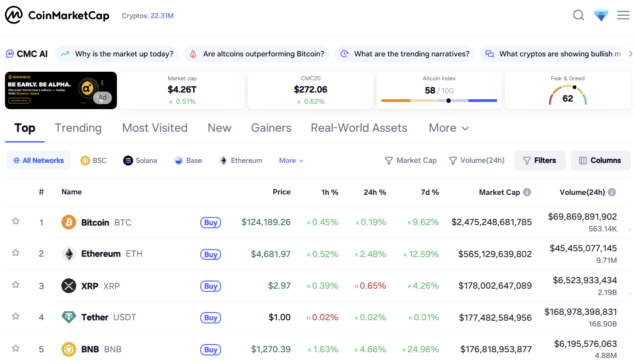Image resolution: width=634 pixels, height=364 pixels.
Task: Toggle the watchlist star for BNB
Action: (16, 348)
